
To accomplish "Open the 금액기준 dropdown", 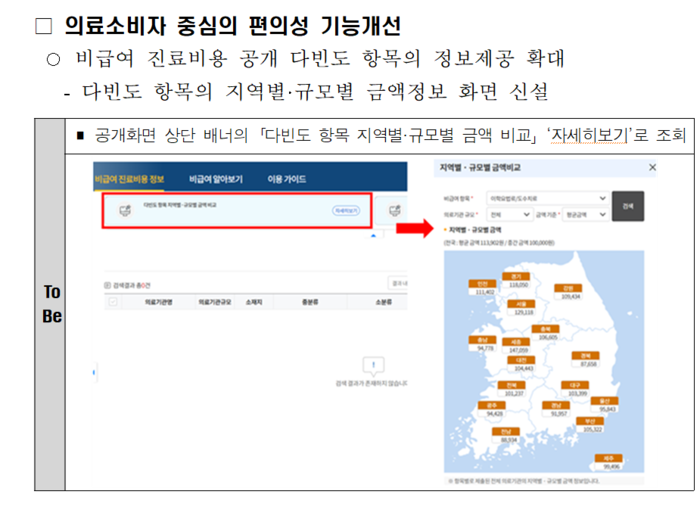I will (x=585, y=215).
